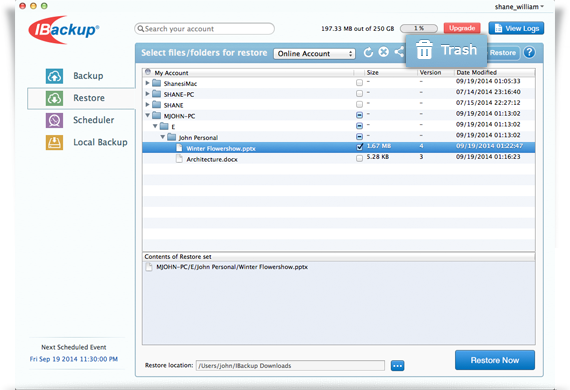Click file icon in Restore set contents
Screen dimensions: 570x390
coord(149,267)
